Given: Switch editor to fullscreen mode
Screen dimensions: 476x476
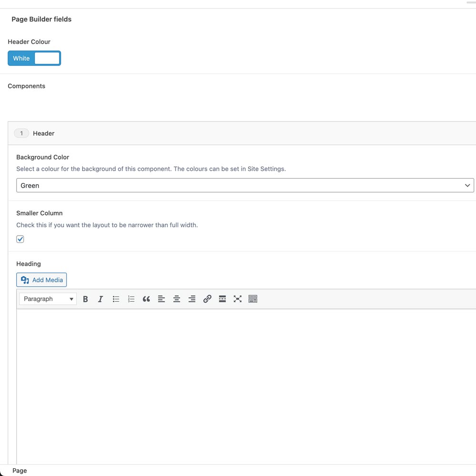Looking at the screenshot, I should (238, 299).
